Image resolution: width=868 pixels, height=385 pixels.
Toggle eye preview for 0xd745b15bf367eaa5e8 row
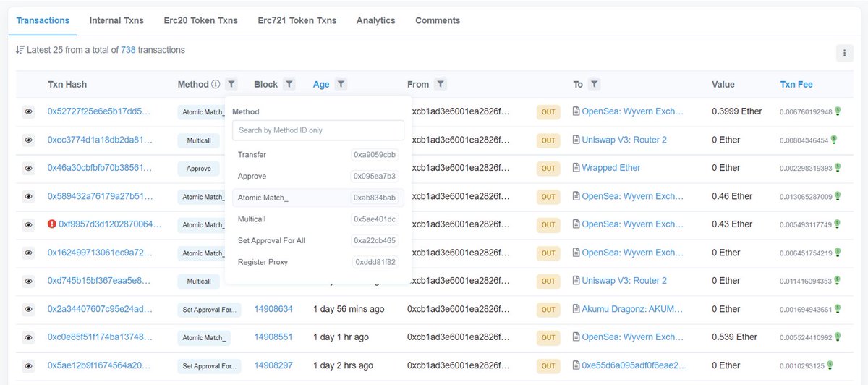(28, 282)
